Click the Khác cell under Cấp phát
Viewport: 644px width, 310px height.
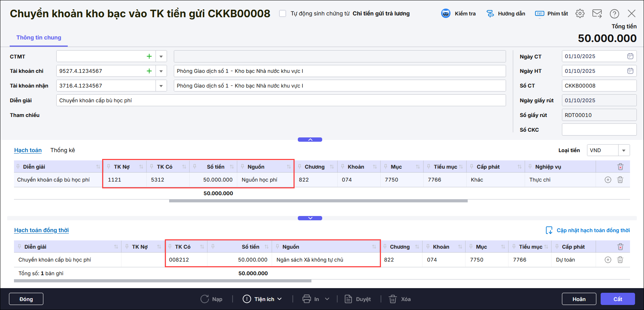pyautogui.click(x=496, y=180)
